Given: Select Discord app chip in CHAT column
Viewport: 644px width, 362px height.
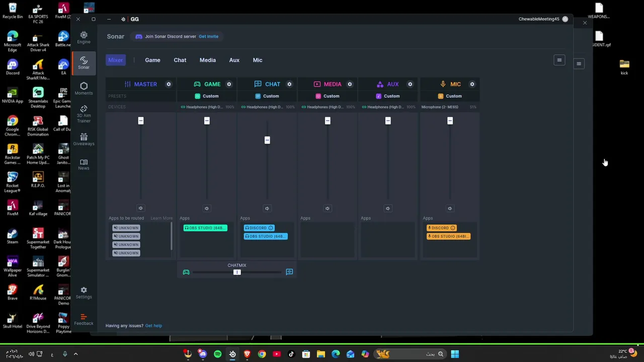Looking at the screenshot, I should (259, 228).
